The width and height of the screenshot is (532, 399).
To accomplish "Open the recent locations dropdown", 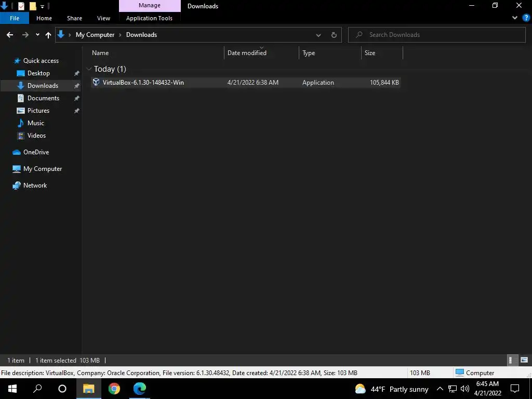I will coord(37,35).
